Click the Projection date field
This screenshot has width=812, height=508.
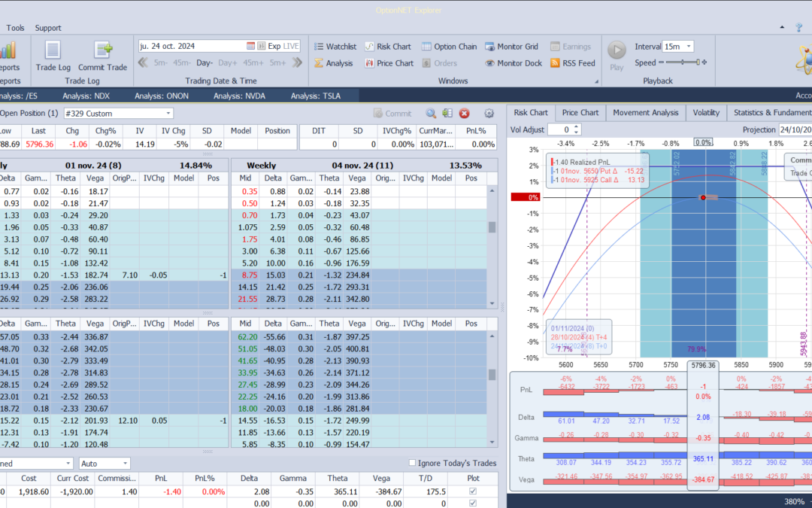point(795,129)
